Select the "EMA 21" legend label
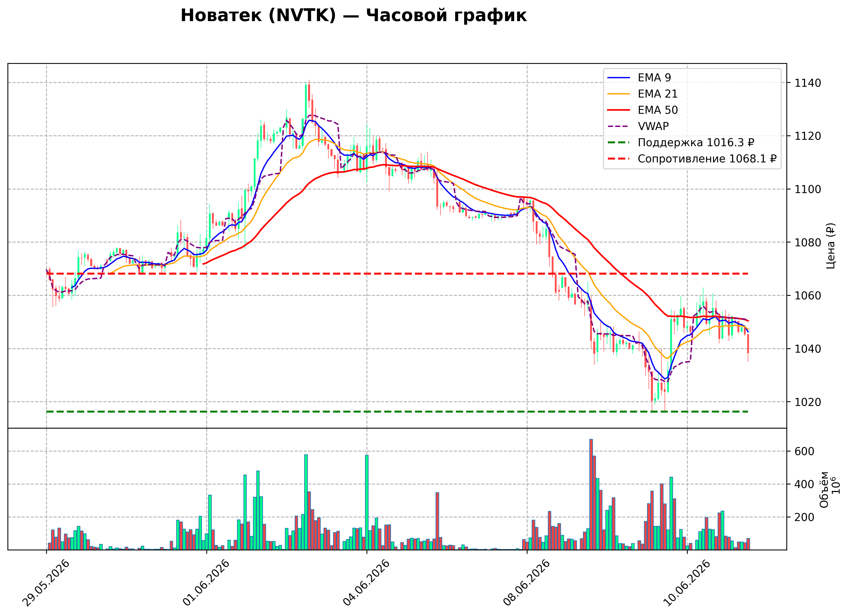The width and height of the screenshot is (850, 616). click(658, 94)
